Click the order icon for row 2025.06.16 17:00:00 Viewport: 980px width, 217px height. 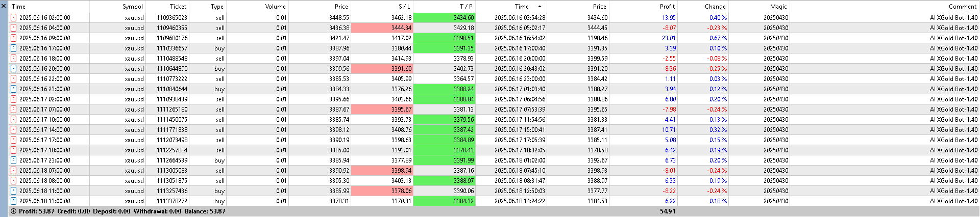click(x=14, y=48)
